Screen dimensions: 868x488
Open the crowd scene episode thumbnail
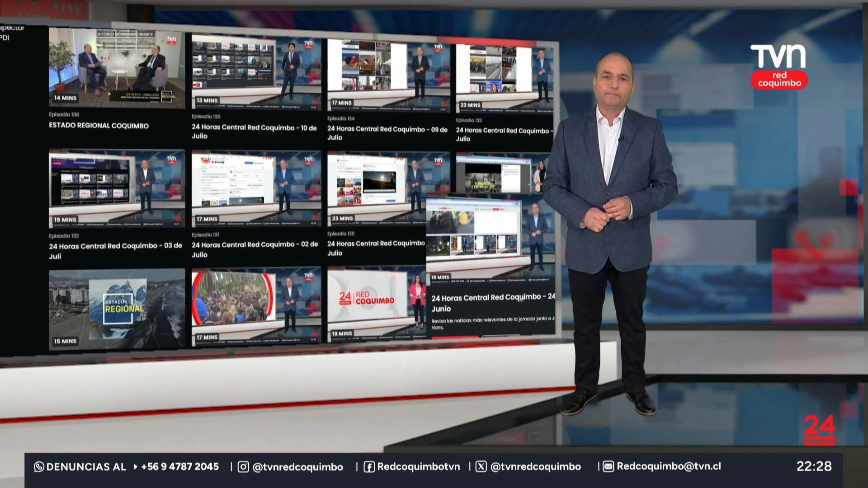[x=256, y=307]
